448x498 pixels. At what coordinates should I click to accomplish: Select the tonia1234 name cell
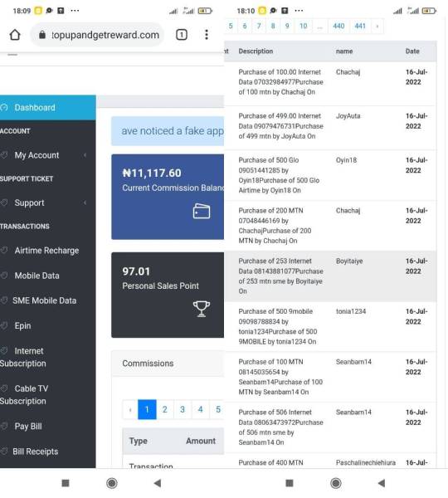pos(351,311)
